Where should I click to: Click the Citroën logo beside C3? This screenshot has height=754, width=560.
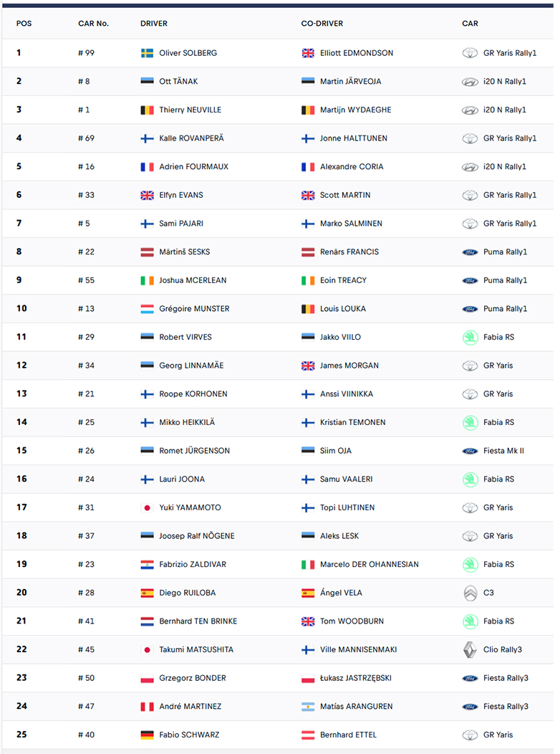[x=470, y=593]
